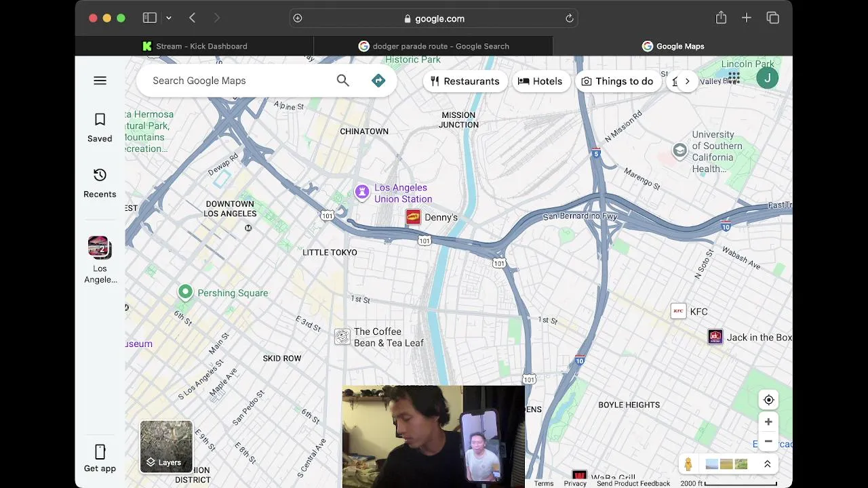
Task: Filter map by Restaurants
Action: (465, 81)
